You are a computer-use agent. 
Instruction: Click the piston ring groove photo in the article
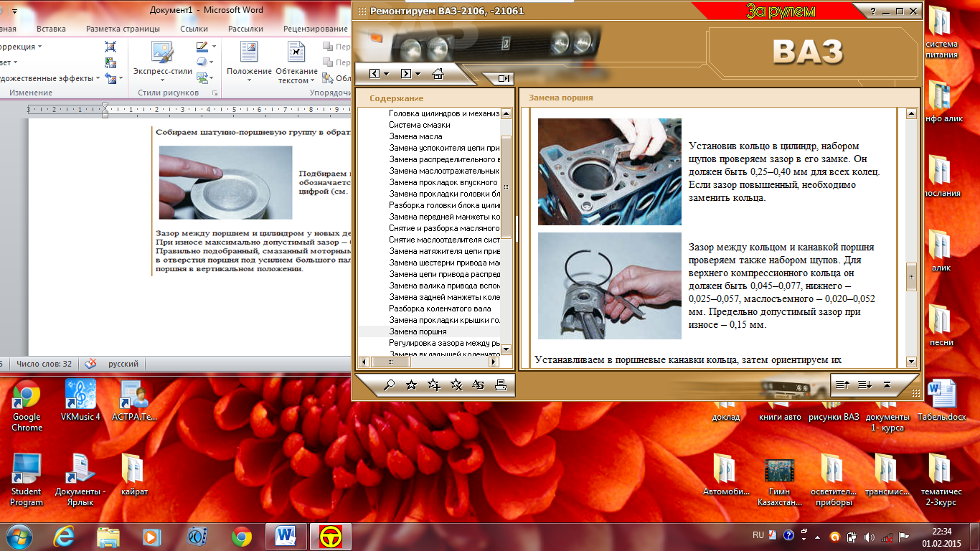[x=609, y=286]
